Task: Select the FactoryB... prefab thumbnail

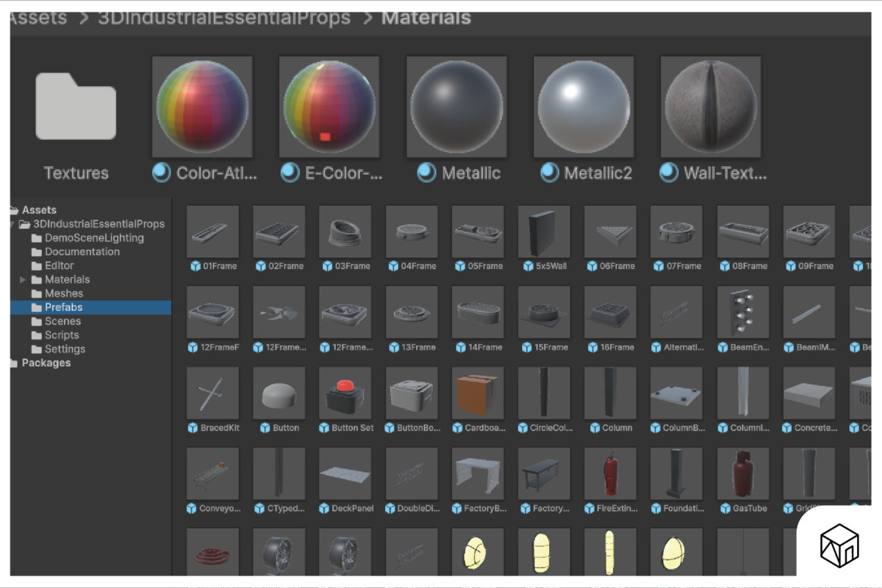Action: [478, 474]
